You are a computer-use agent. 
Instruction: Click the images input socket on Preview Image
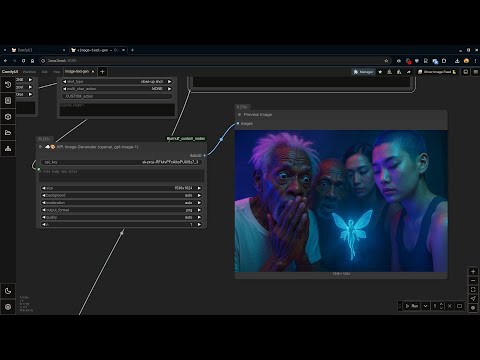pyautogui.click(x=238, y=123)
